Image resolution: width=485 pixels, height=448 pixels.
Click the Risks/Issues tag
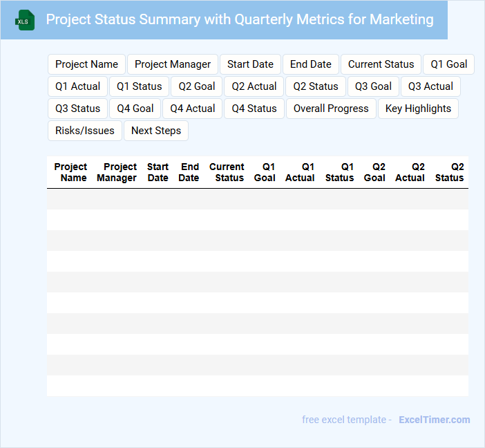coord(85,131)
